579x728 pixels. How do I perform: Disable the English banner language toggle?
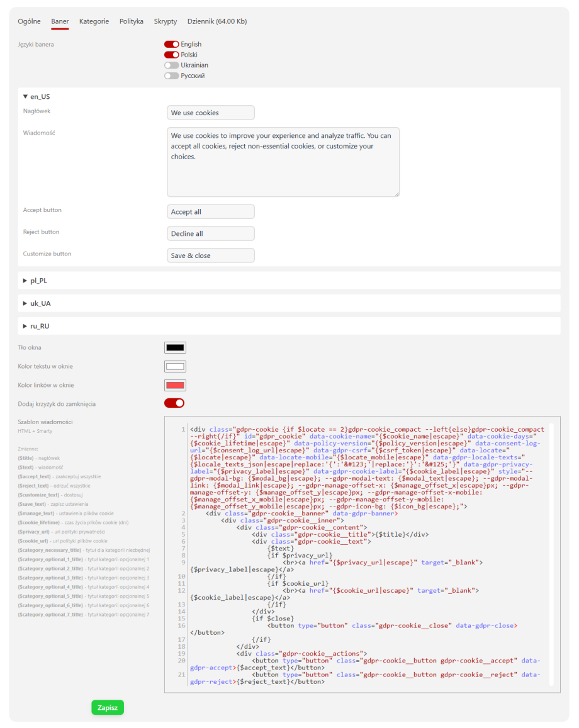coord(171,45)
